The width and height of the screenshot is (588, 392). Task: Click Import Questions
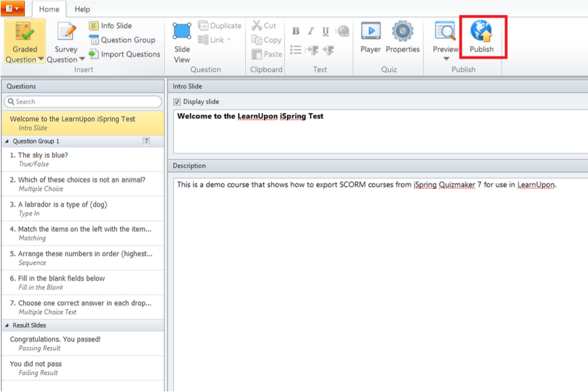(x=125, y=54)
